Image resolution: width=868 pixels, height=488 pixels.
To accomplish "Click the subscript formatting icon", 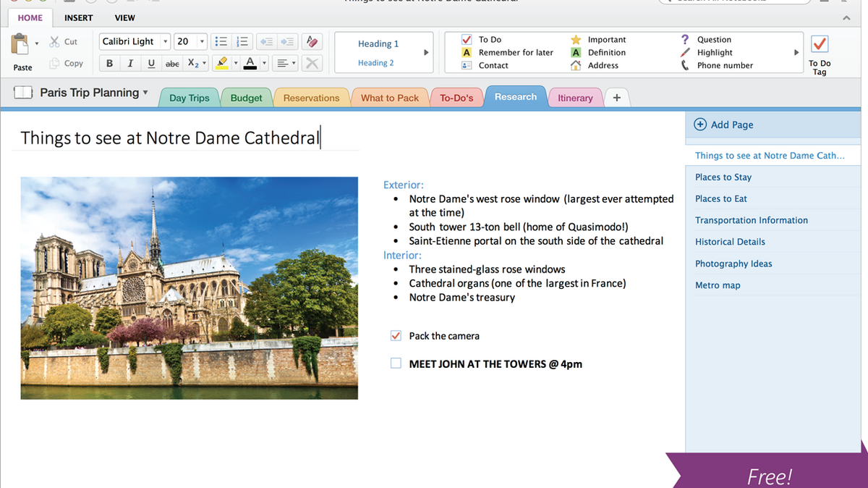I will (192, 63).
